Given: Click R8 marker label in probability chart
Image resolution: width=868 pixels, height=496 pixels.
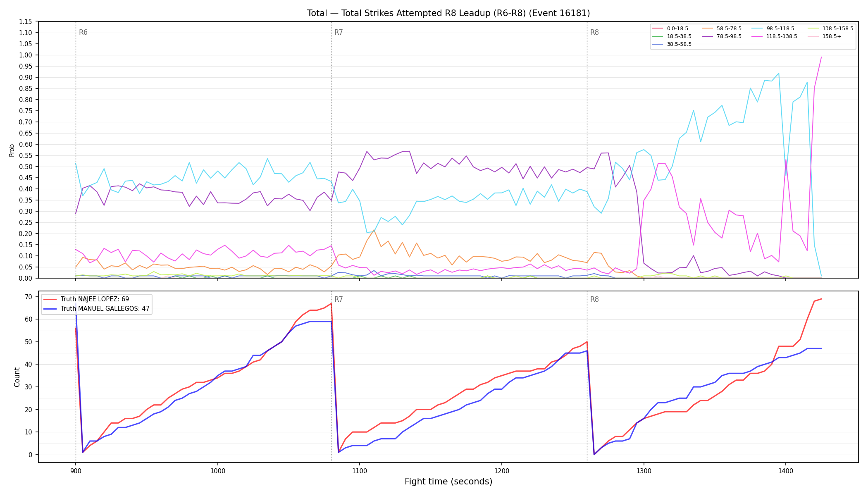Looking at the screenshot, I should tap(594, 33).
